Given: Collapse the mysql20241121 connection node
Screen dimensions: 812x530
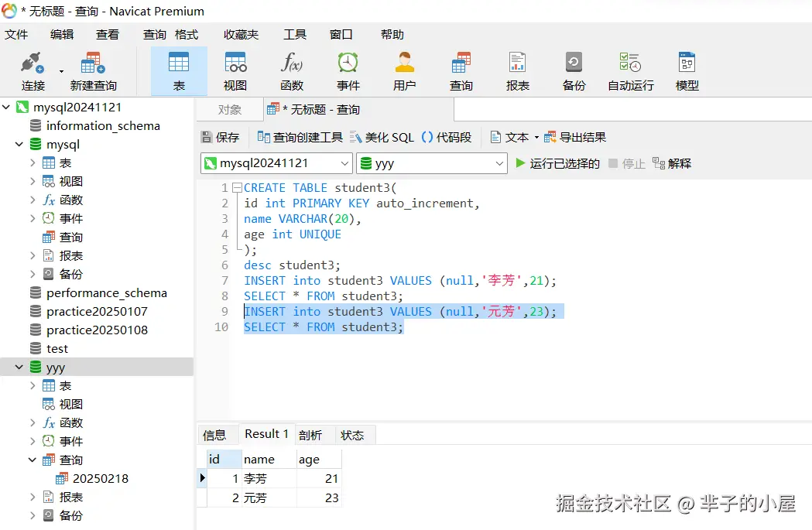Looking at the screenshot, I should point(6,107).
